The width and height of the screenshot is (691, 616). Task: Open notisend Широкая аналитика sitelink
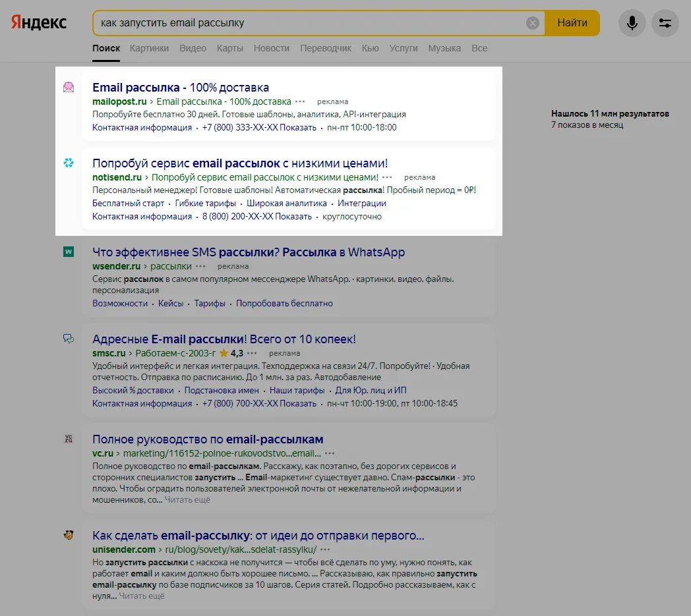pyautogui.click(x=287, y=204)
